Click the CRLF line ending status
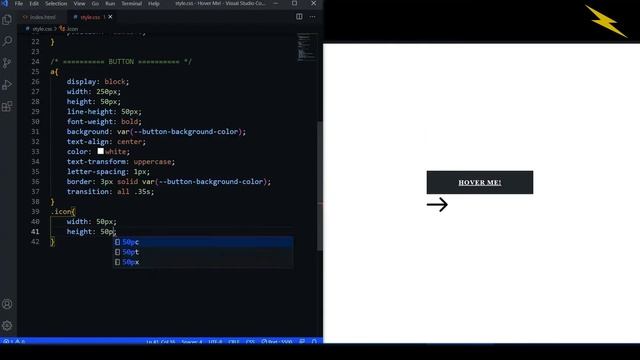 point(234,342)
